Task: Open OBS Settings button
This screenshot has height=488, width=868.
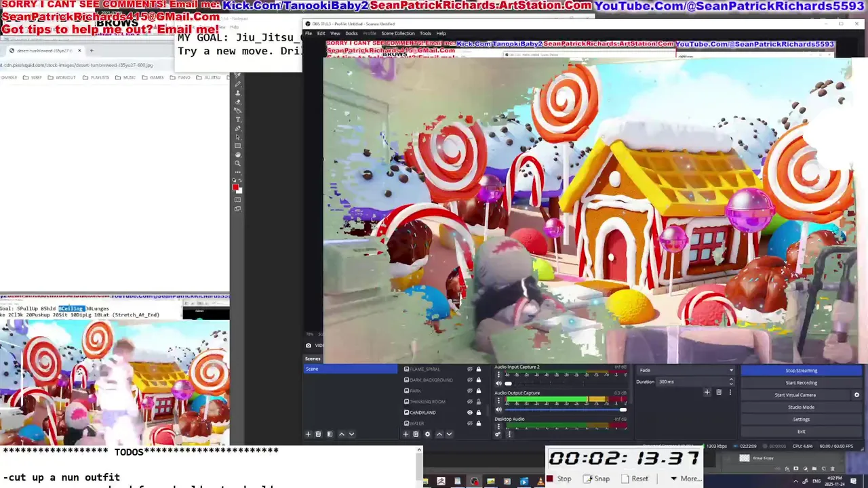Action: 802,420
